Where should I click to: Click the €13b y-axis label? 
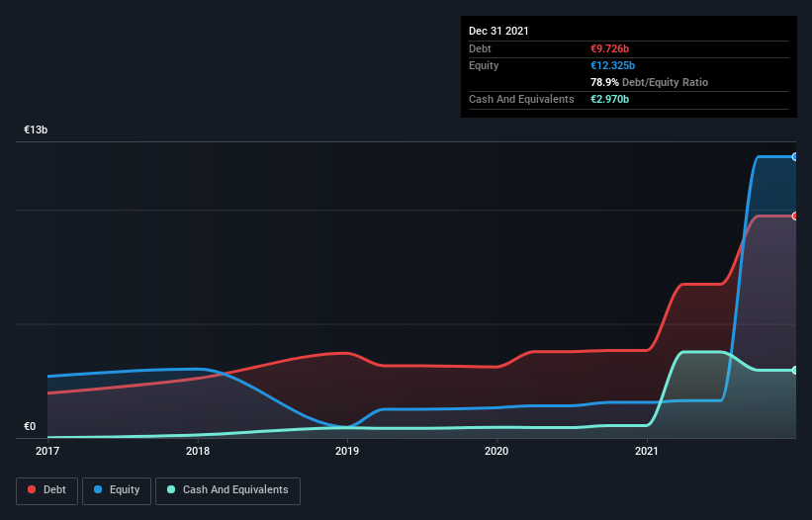coord(36,130)
